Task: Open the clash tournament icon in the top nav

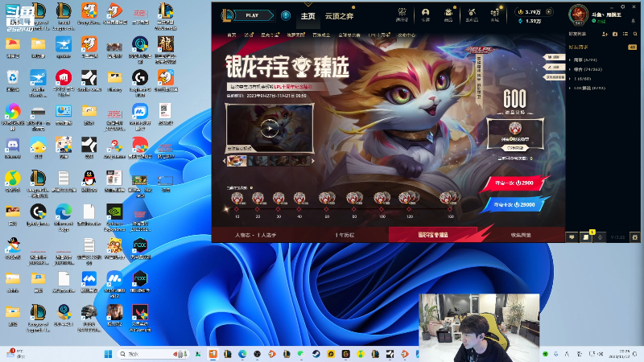Action: [402, 14]
